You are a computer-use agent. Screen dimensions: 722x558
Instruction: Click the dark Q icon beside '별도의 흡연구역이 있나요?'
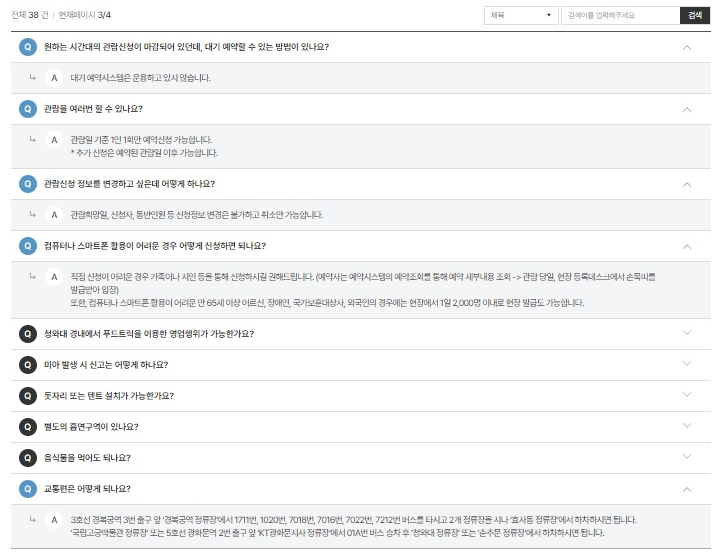(x=28, y=427)
